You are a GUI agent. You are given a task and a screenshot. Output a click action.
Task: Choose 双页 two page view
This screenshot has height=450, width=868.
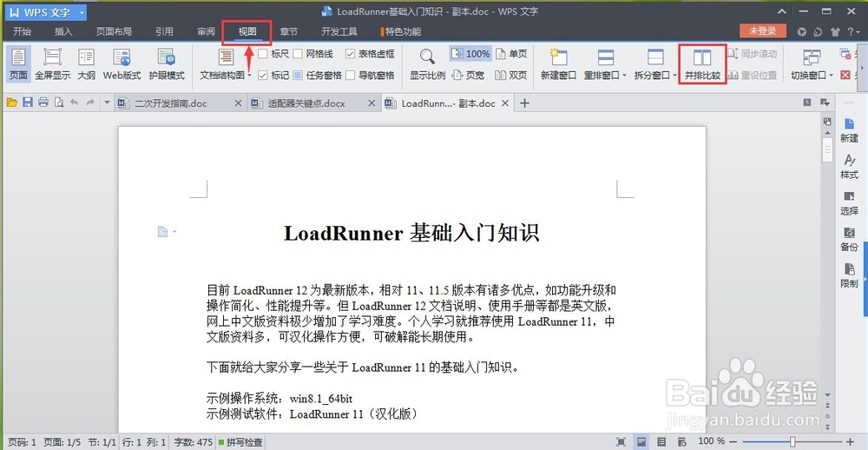click(x=511, y=75)
